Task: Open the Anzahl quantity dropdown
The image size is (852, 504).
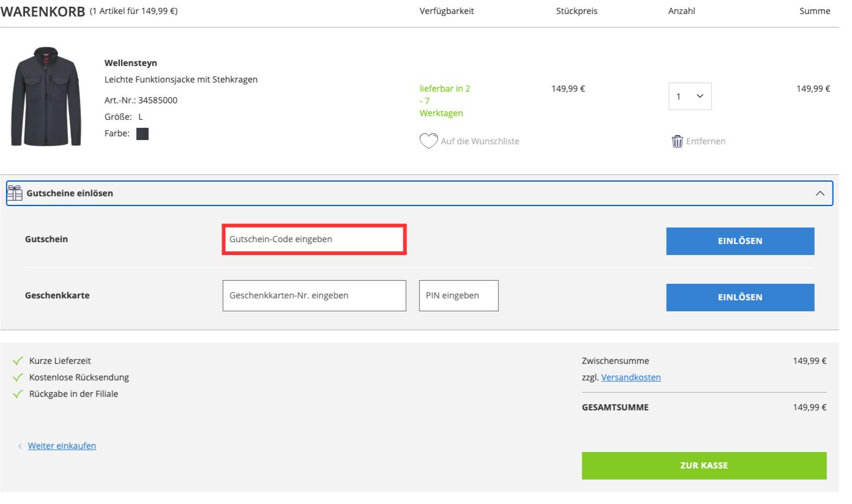Action: [690, 97]
